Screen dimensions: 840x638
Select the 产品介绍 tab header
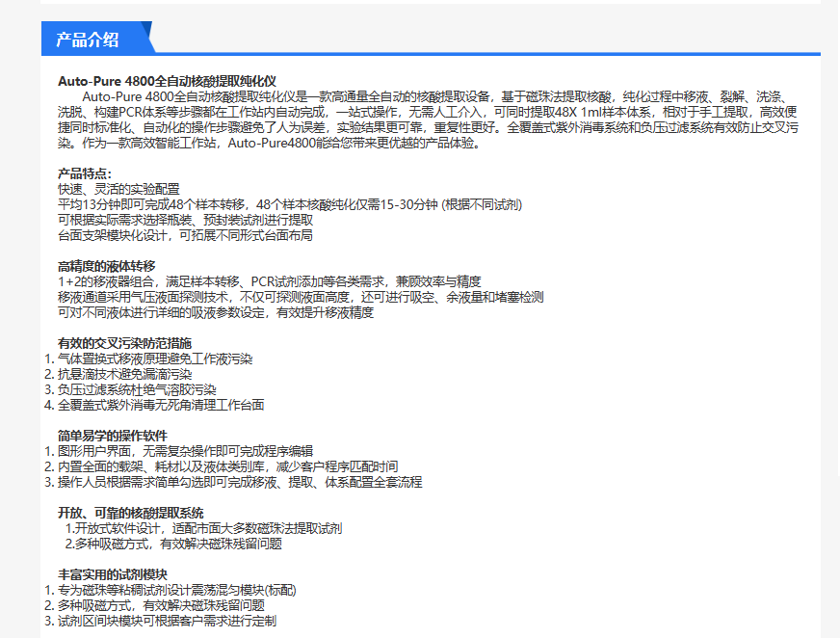click(x=97, y=39)
